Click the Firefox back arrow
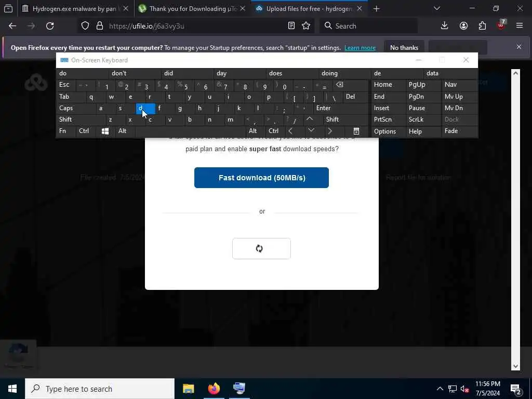 pos(12,26)
